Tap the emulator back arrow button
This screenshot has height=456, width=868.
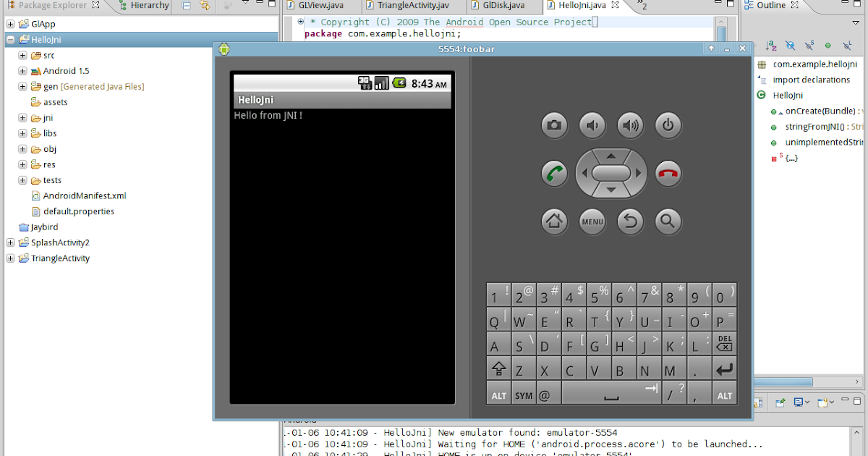coord(631,221)
